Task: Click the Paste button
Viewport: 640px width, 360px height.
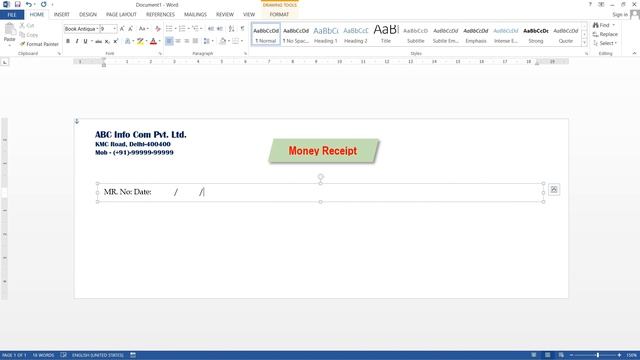Action: tap(9, 33)
